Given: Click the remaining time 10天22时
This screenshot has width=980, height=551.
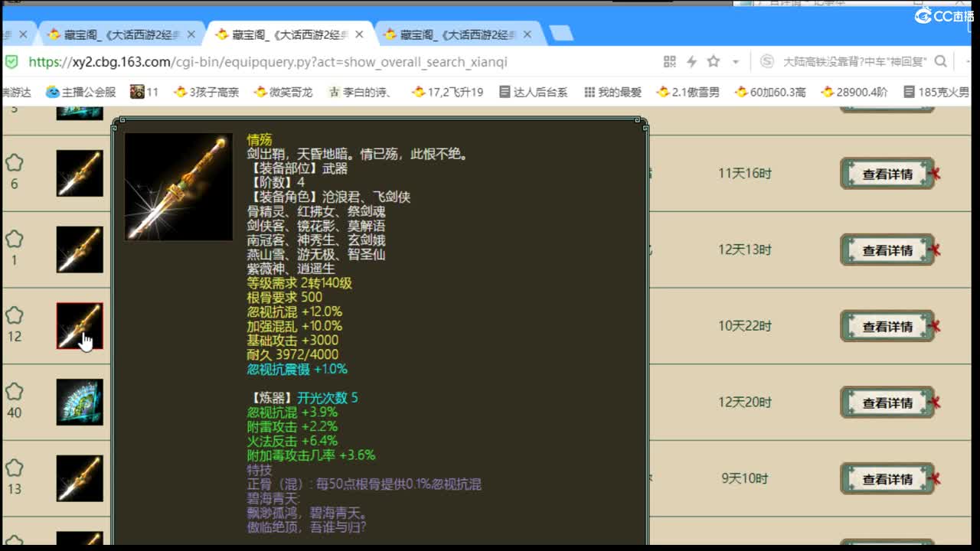Looking at the screenshot, I should (745, 326).
